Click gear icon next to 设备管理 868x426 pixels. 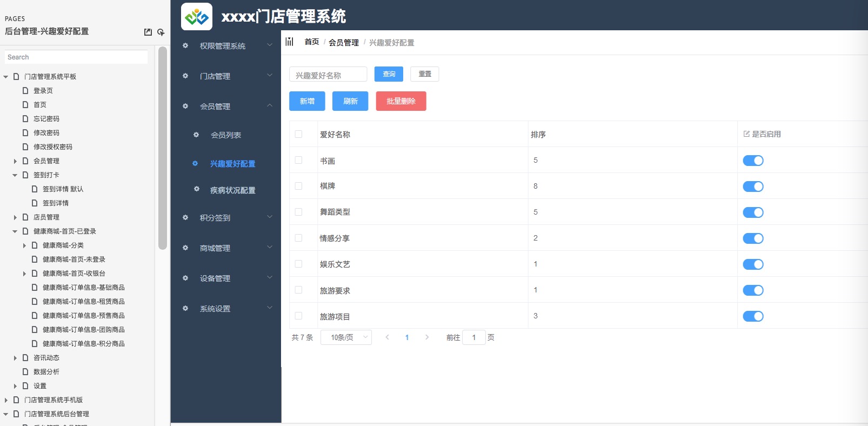pyautogui.click(x=185, y=278)
